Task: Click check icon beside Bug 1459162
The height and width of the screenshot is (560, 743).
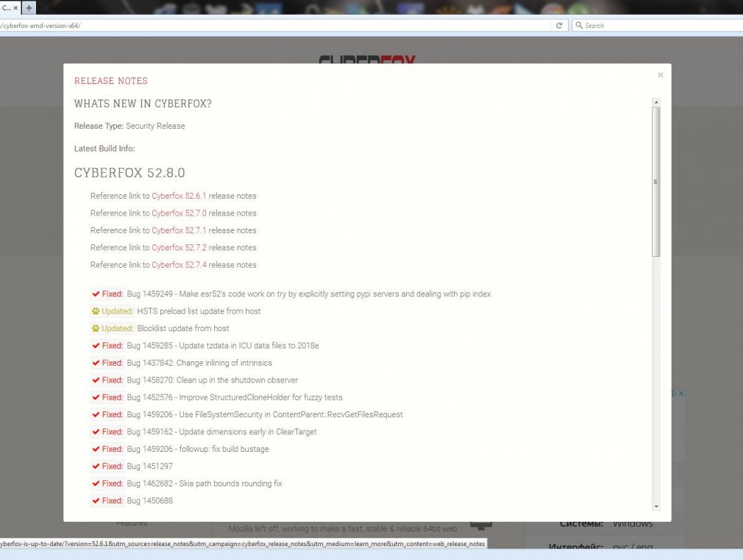Action: coord(96,432)
